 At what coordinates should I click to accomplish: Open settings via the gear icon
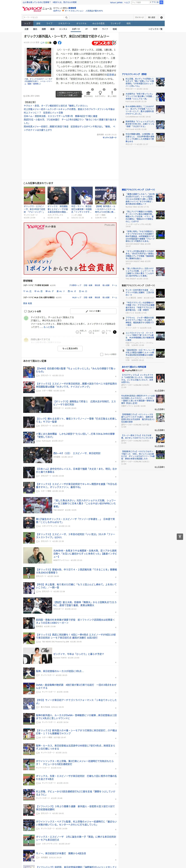(x=161, y=18)
